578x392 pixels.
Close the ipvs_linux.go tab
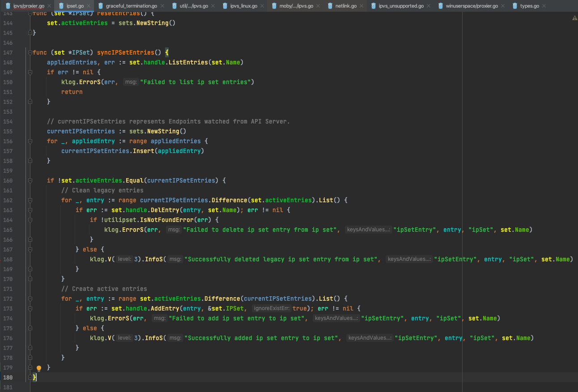(x=262, y=6)
